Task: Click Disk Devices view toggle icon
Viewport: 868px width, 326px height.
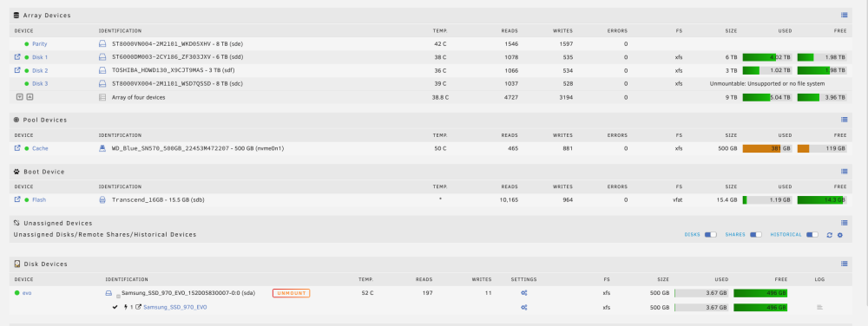Action: (845, 264)
